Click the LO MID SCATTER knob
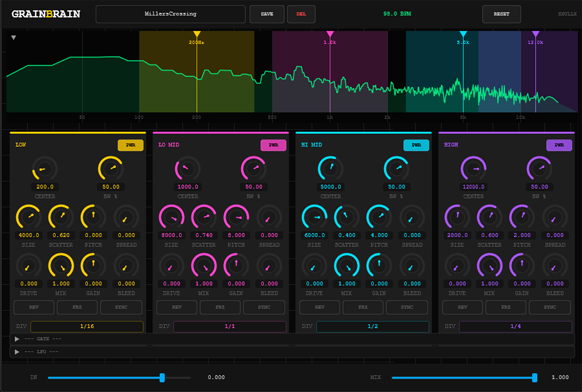 [x=204, y=217]
